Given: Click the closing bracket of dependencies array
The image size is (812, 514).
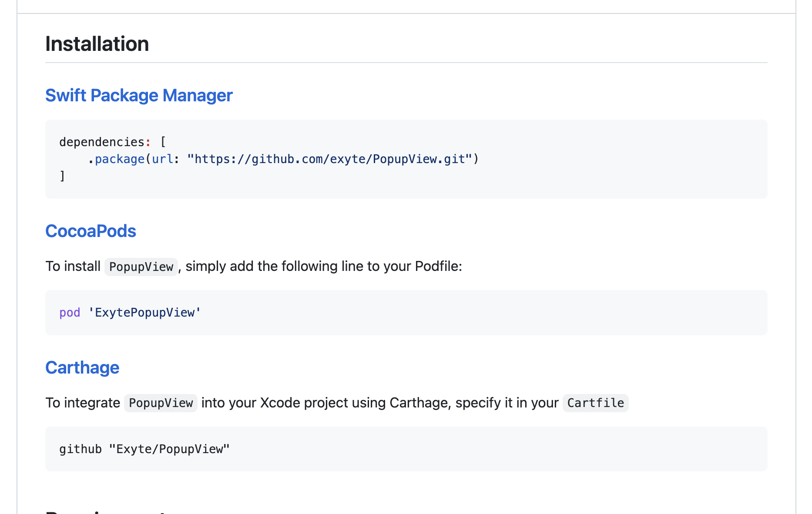Looking at the screenshot, I should [x=62, y=176].
